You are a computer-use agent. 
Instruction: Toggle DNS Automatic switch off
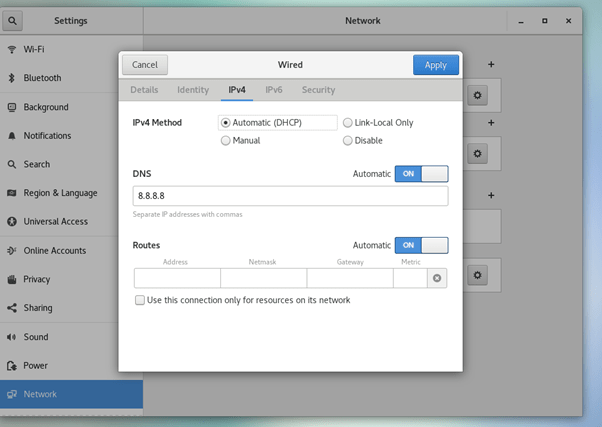point(421,174)
